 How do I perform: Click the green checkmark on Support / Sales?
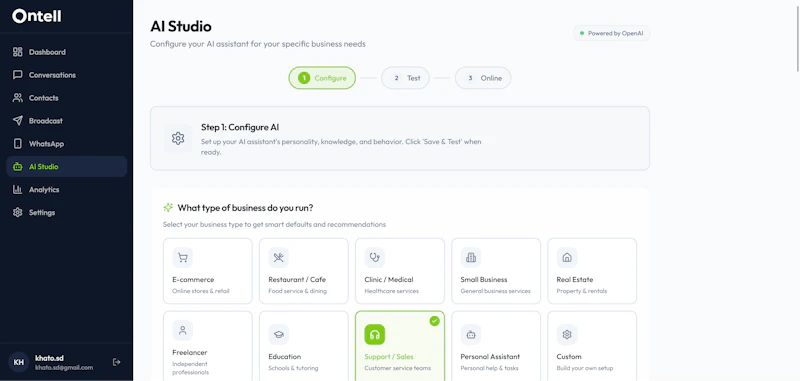point(435,321)
